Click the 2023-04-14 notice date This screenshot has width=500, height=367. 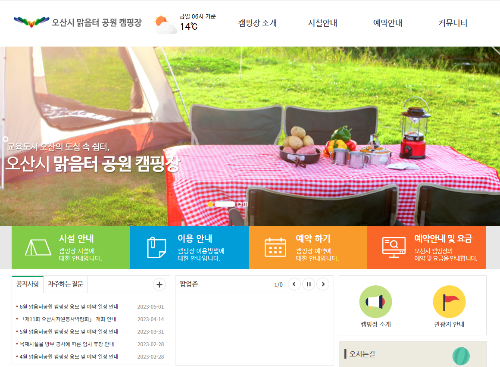[x=151, y=319]
